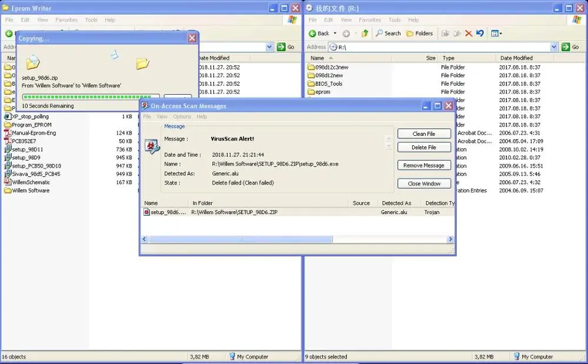Click Source column header in scan list
This screenshot has height=364, width=588.
(x=361, y=203)
